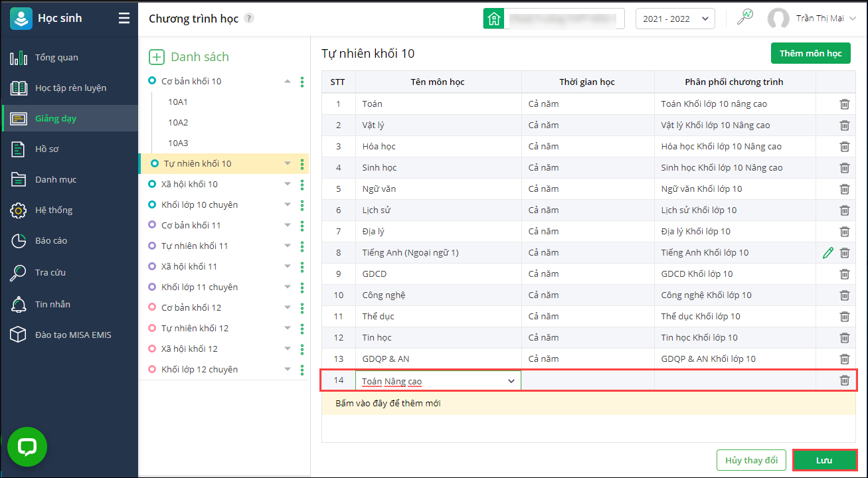This screenshot has height=478, width=868.
Task: Select Khối lớp 12 chuyên program
Action: point(199,370)
